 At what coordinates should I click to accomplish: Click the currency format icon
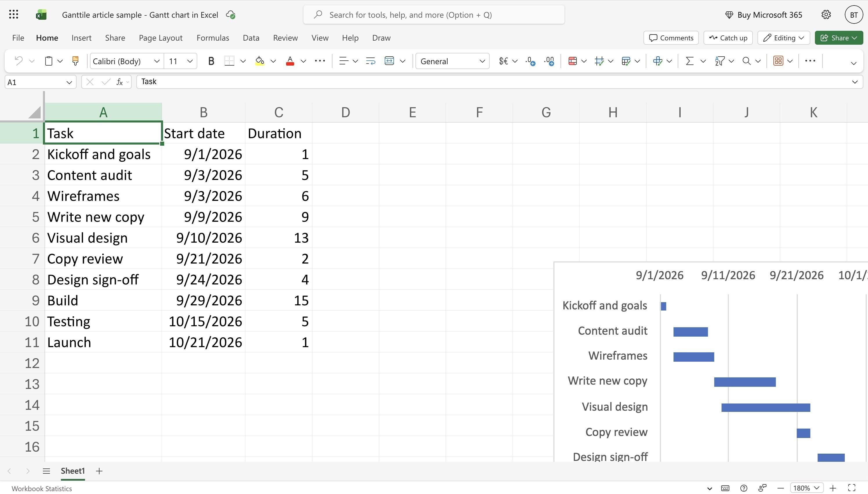pyautogui.click(x=503, y=61)
